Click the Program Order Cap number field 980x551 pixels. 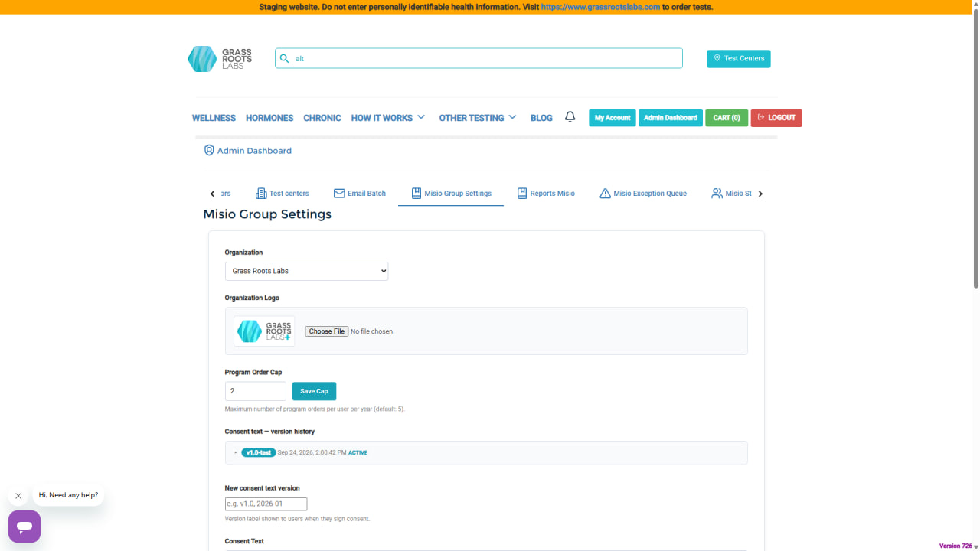click(x=256, y=391)
